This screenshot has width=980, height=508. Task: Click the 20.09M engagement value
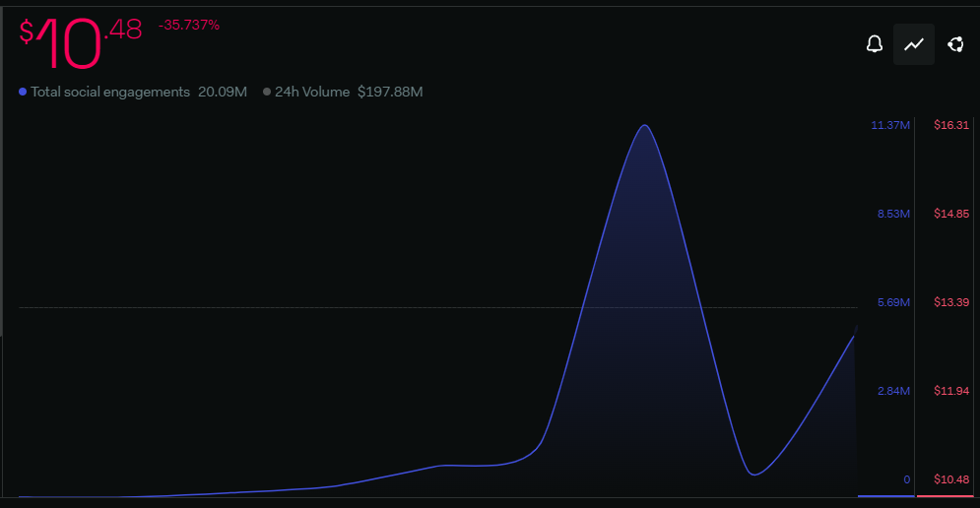tap(223, 92)
